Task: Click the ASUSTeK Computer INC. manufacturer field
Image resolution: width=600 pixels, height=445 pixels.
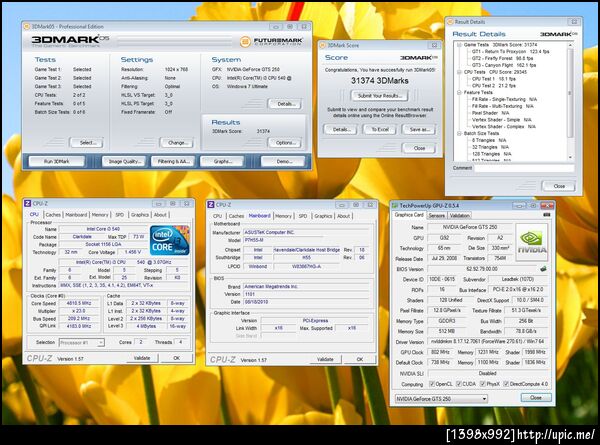Action: (307, 232)
